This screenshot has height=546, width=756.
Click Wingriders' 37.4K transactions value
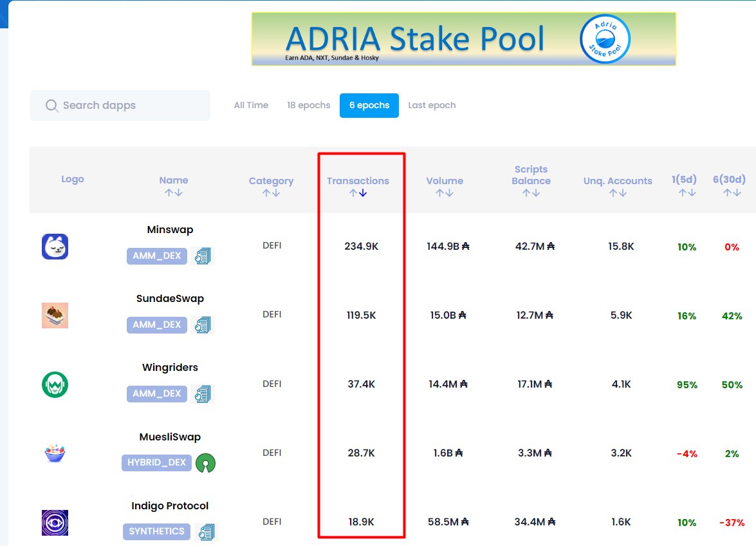coord(361,384)
